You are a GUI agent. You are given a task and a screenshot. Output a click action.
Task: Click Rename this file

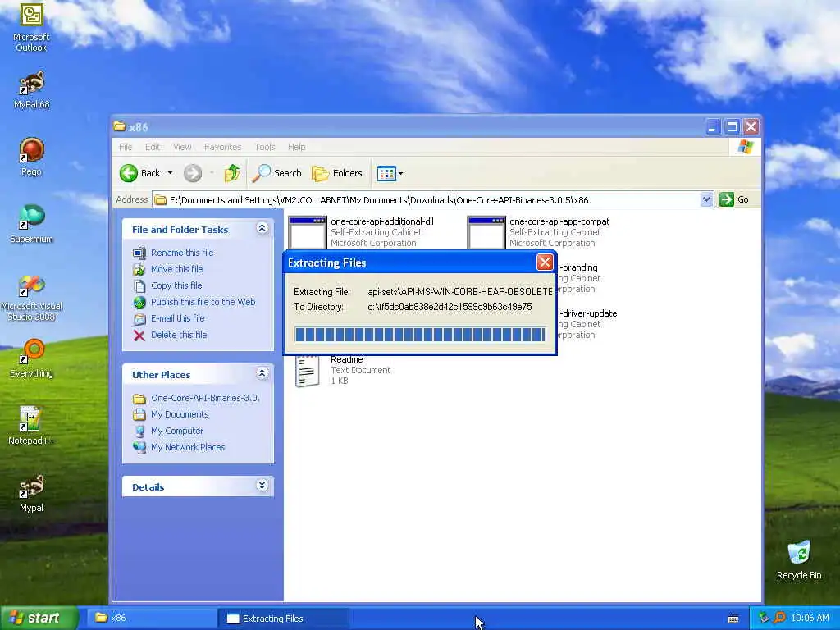coord(182,253)
